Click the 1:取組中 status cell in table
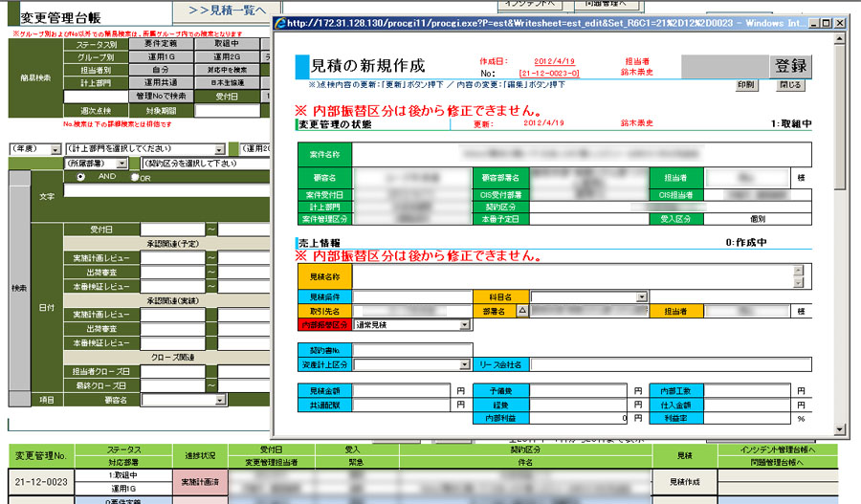The width and height of the screenshot is (861, 504). pyautogui.click(x=123, y=475)
